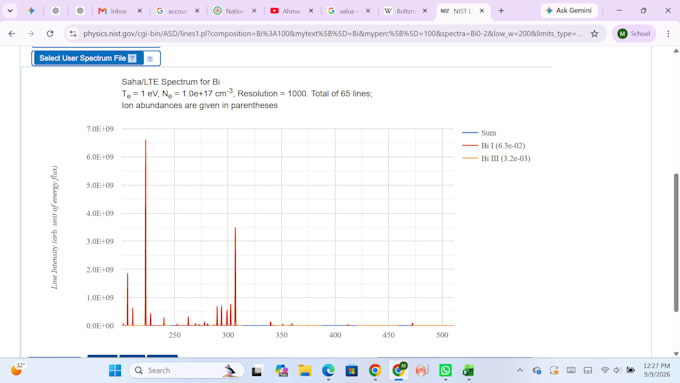
Task: Click the x-axis label 300
Action: pos(228,335)
